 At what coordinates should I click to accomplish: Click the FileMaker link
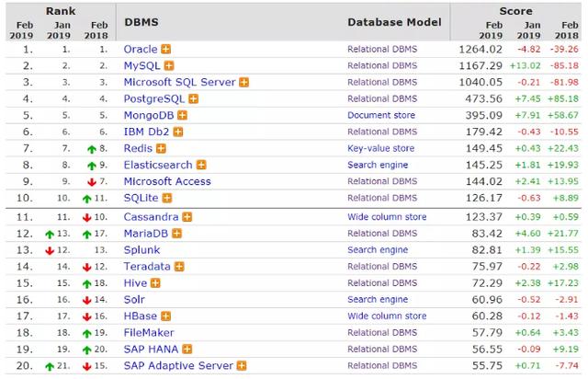[x=148, y=332]
